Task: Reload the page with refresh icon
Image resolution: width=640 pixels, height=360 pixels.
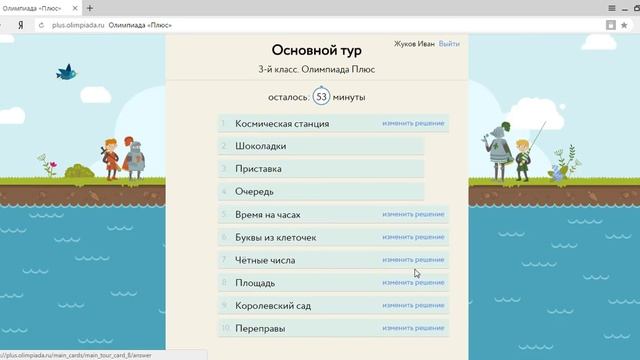Action: 41,25
